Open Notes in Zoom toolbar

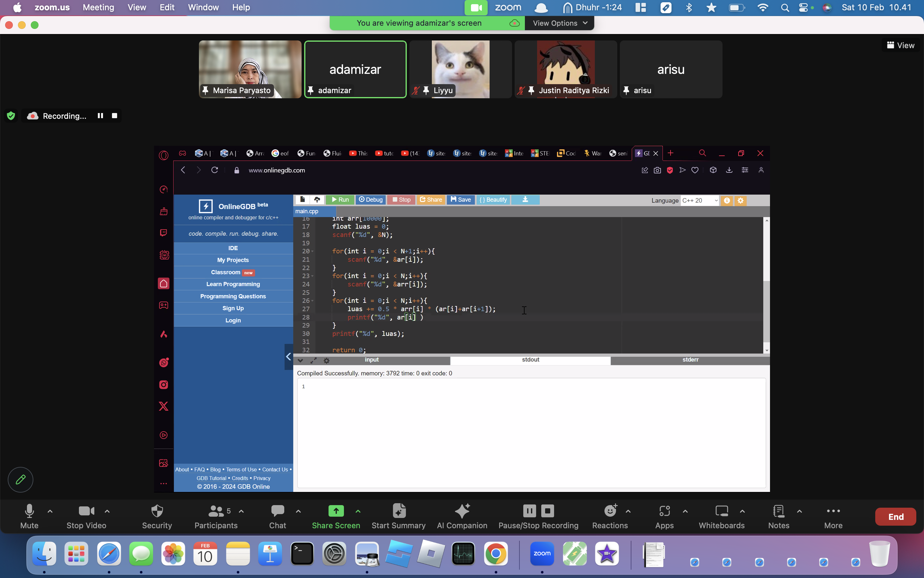click(x=779, y=516)
